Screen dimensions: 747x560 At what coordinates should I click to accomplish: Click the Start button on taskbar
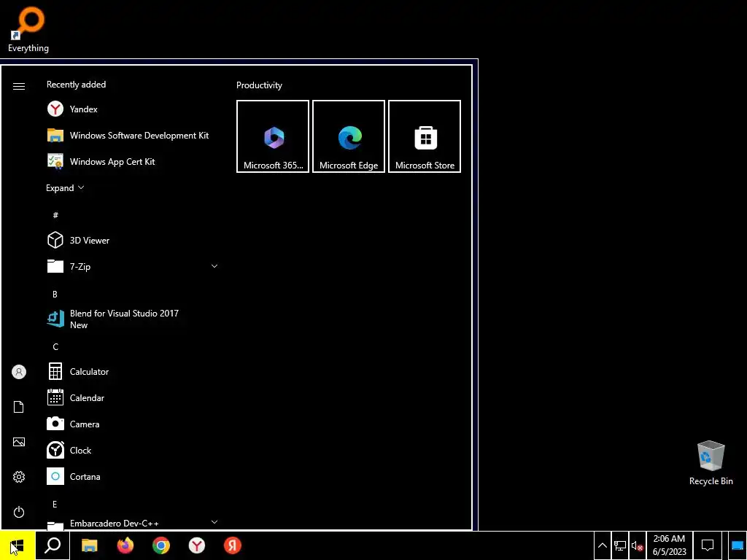[18, 545]
